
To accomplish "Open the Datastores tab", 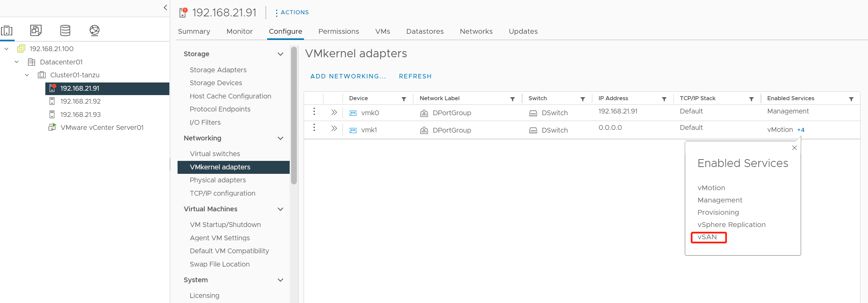I will 425,31.
